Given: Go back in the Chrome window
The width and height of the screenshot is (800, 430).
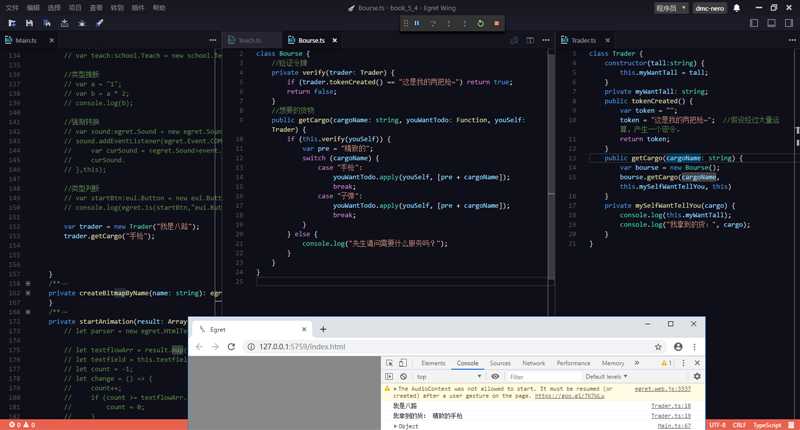Looking at the screenshot, I should [199, 347].
